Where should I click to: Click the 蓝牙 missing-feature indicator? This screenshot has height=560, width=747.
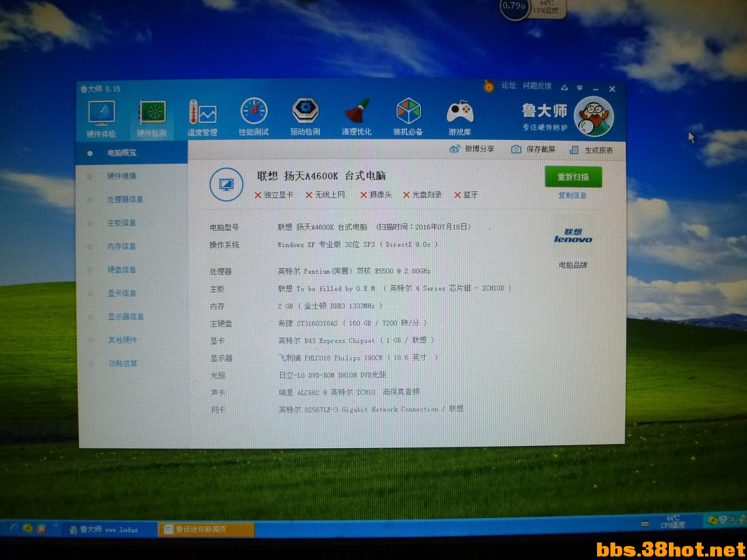tap(466, 195)
